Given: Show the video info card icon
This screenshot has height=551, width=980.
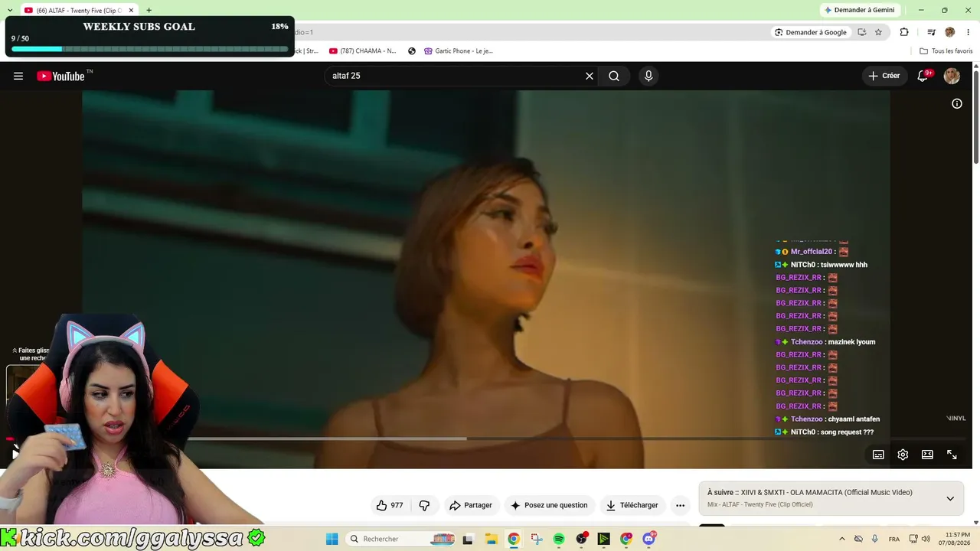Looking at the screenshot, I should [957, 104].
